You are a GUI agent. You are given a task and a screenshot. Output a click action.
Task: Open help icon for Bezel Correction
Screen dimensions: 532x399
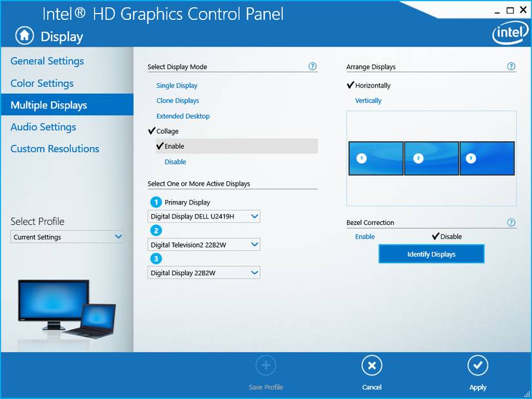511,222
